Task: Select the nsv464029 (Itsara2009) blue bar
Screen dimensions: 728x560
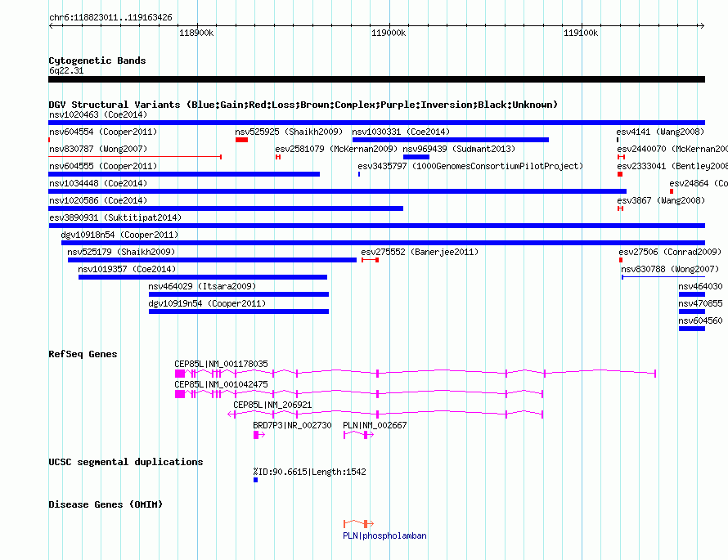Action: [x=239, y=294]
